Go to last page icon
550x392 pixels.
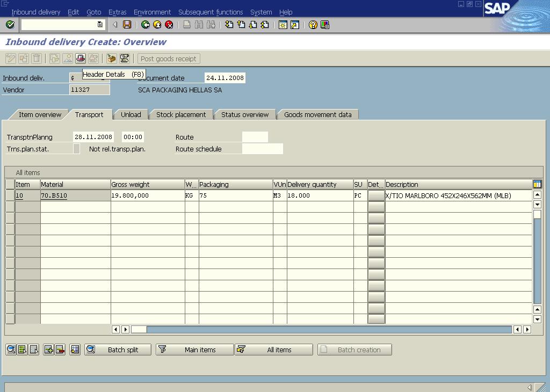tap(265, 25)
